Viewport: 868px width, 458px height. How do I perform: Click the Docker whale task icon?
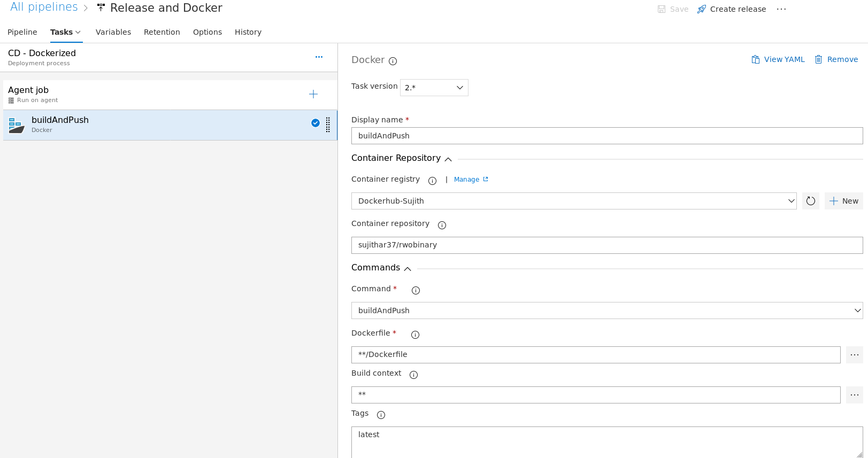(x=17, y=125)
